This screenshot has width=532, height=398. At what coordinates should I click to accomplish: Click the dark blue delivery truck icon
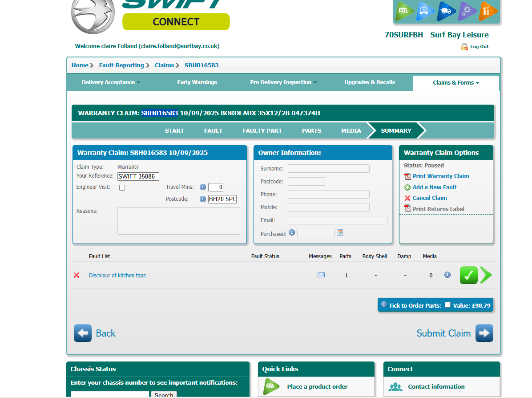(445, 11)
